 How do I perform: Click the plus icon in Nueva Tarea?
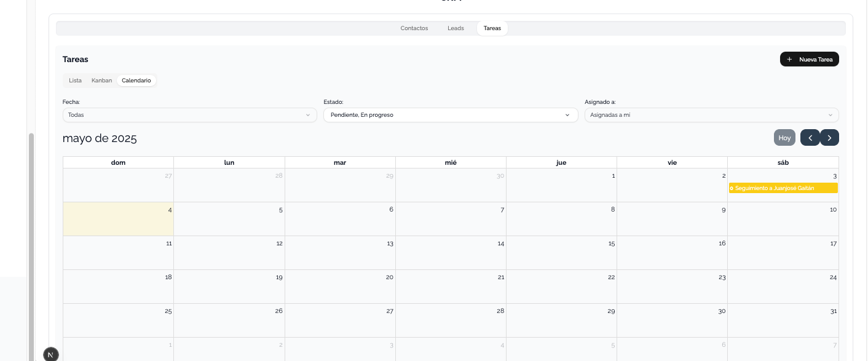click(x=789, y=60)
